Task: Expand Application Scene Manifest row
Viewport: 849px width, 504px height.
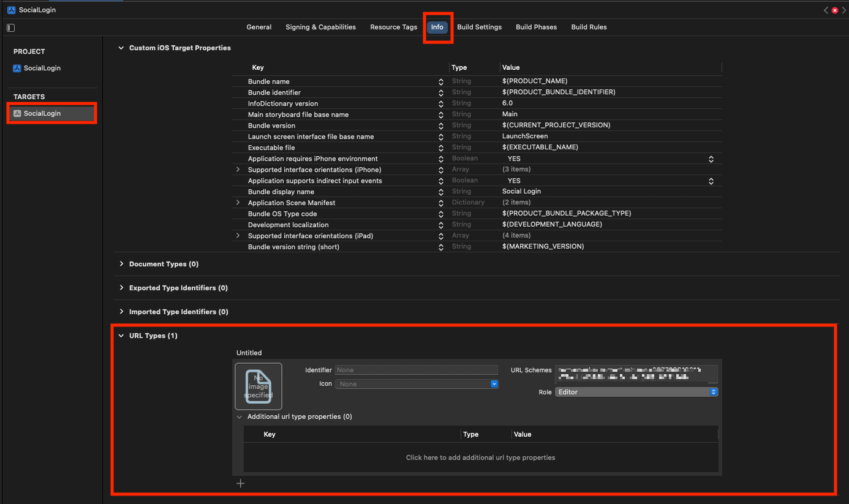Action: tap(238, 203)
